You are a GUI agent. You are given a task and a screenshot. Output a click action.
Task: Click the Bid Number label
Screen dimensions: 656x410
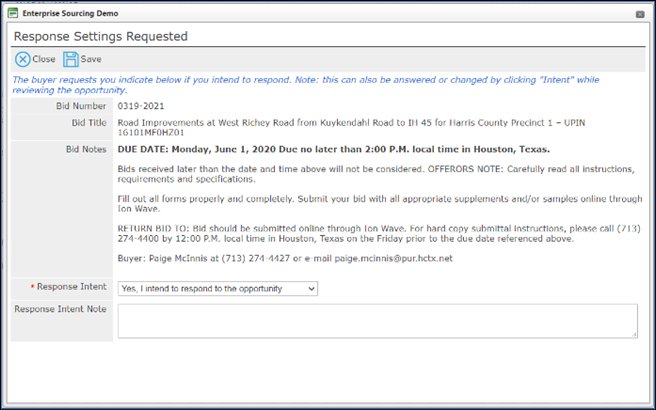click(x=81, y=106)
